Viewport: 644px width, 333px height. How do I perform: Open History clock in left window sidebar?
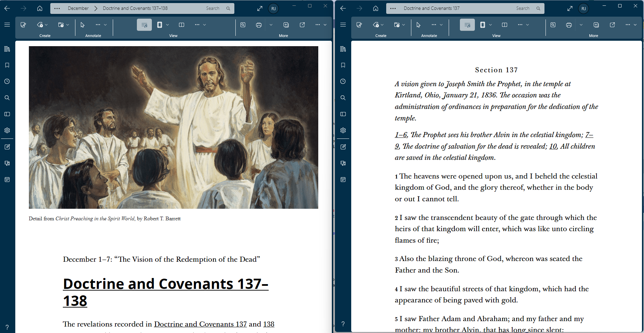click(7, 81)
